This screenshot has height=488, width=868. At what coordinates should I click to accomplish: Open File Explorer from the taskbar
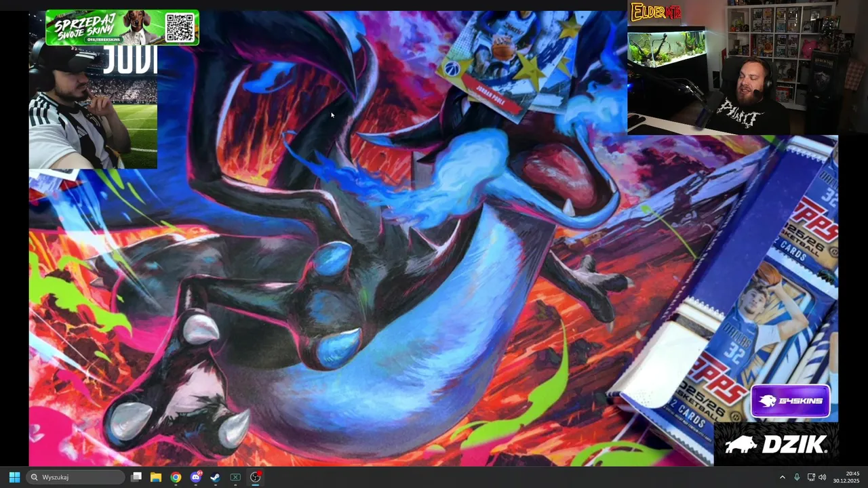tap(156, 477)
